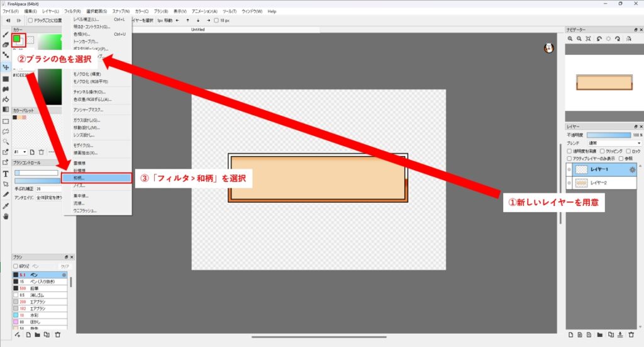Adjust the layer 不透明度 slider

[608, 135]
